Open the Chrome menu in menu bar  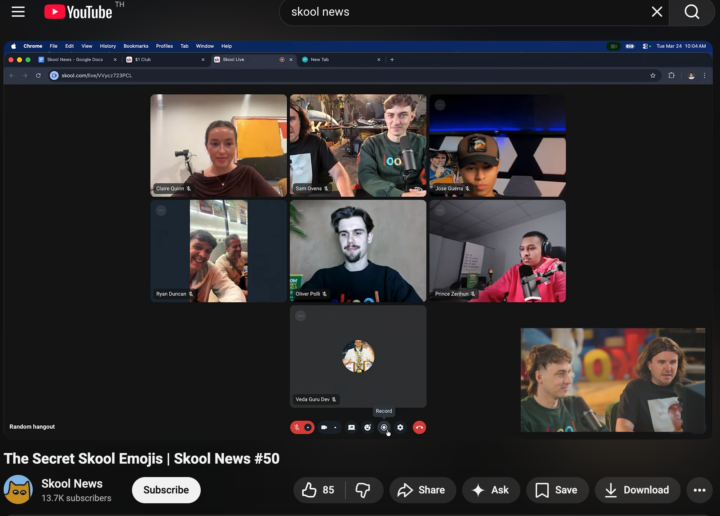point(33,46)
